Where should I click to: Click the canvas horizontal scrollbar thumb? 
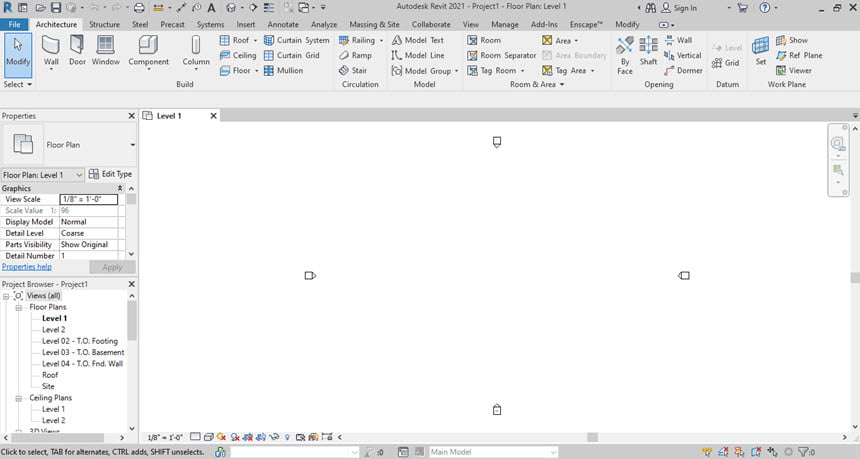coord(592,437)
